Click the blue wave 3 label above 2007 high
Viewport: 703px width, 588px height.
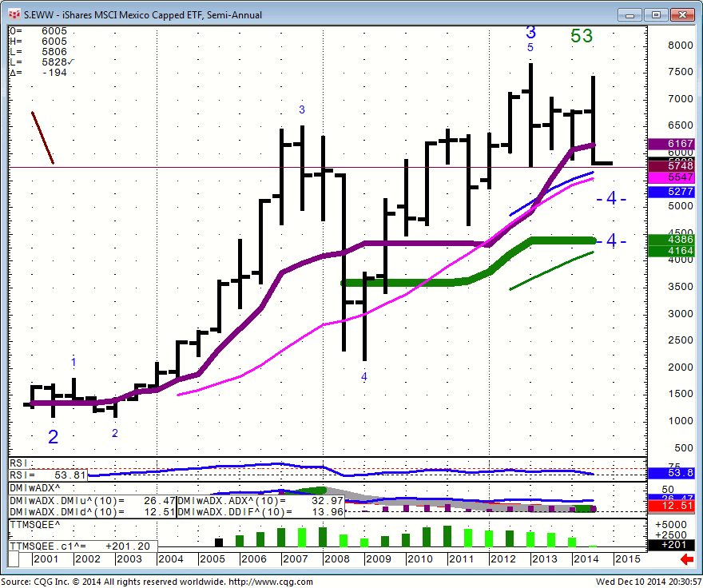click(x=302, y=109)
